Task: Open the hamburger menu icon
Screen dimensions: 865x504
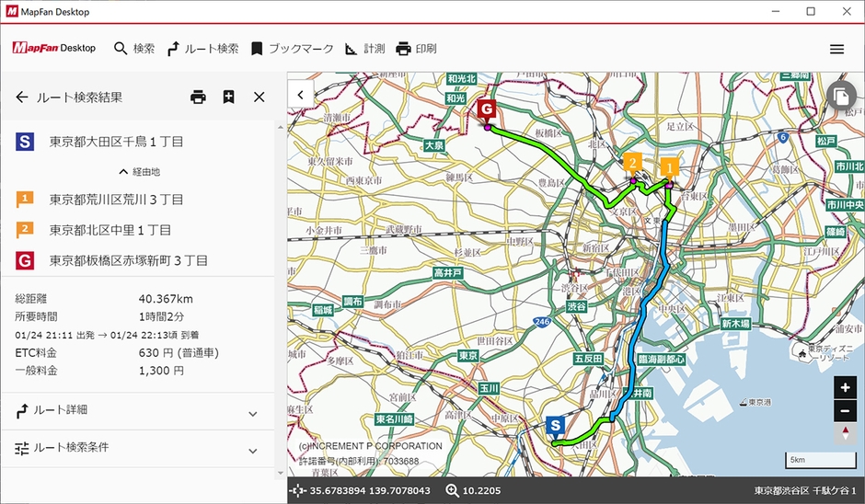Action: point(836,49)
